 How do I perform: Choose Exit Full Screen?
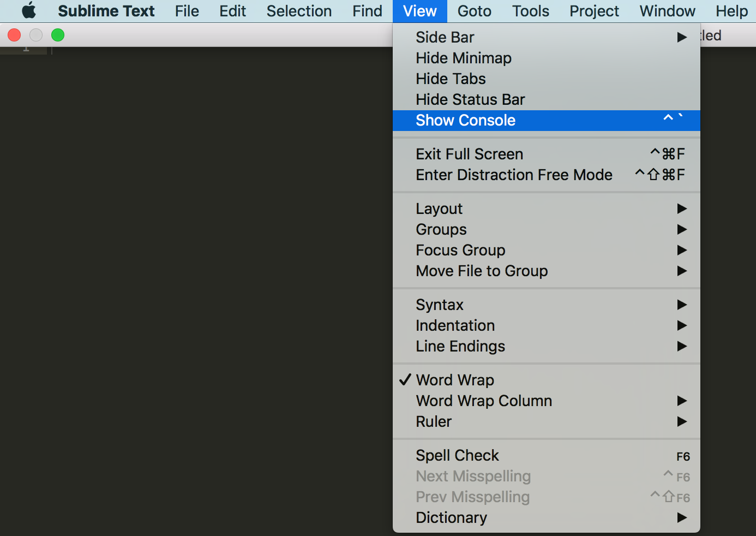tap(547, 154)
